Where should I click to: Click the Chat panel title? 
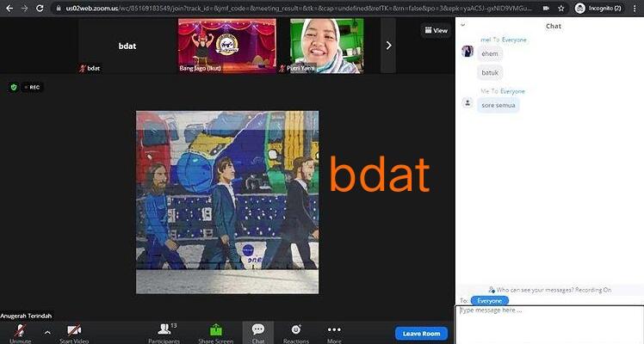tap(554, 26)
